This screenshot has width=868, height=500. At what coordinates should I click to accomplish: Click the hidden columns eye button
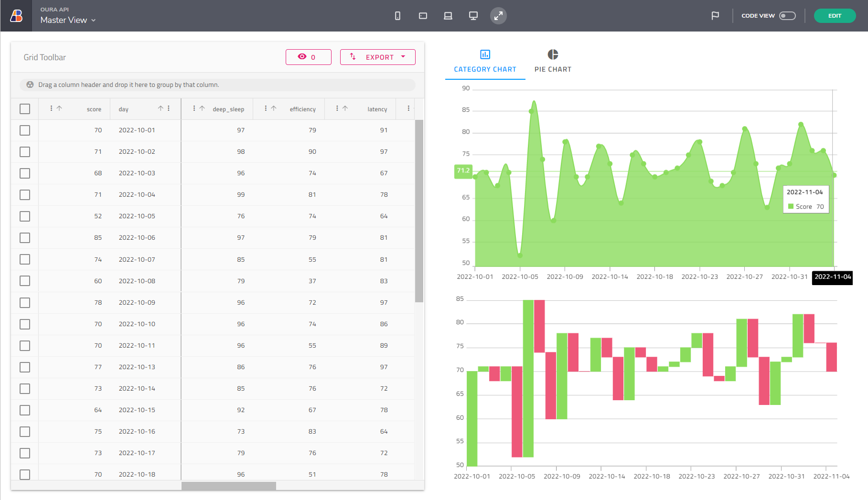click(308, 57)
